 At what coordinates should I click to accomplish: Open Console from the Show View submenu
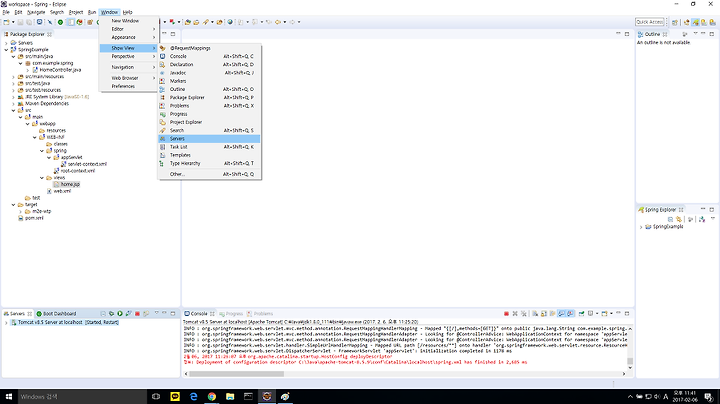[209, 56]
